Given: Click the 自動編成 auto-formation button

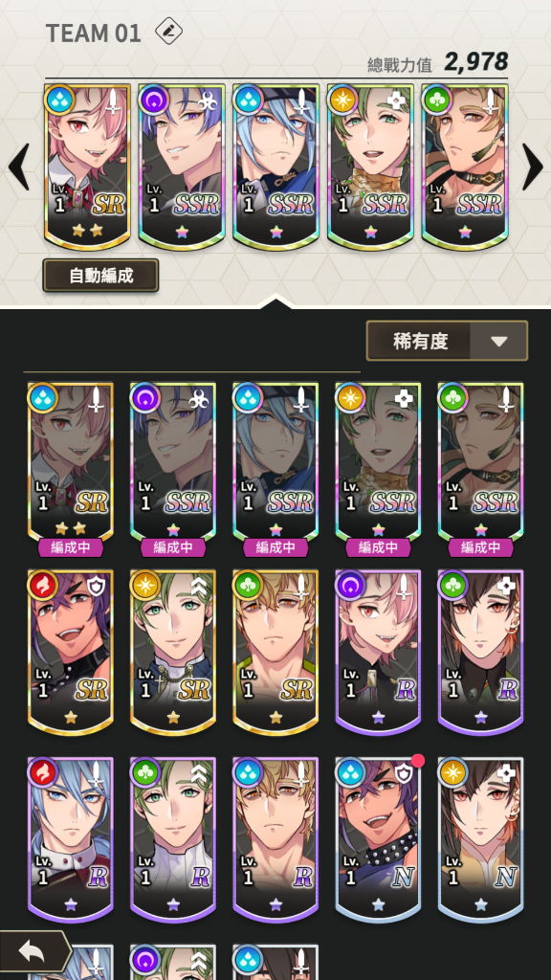Looking at the screenshot, I should (100, 276).
